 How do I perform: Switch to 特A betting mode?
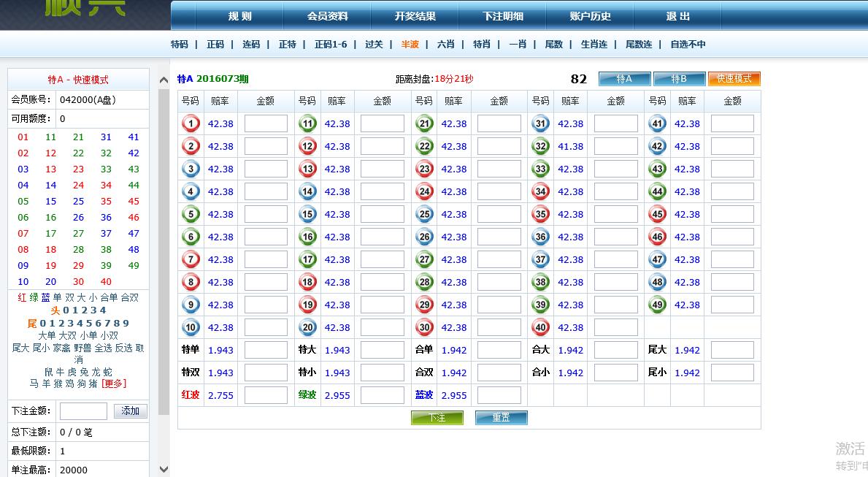[x=624, y=79]
